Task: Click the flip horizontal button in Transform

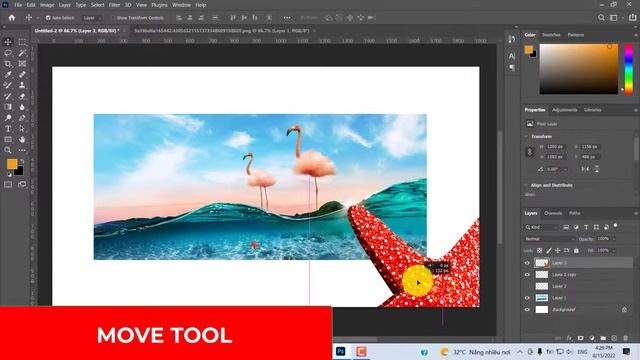Action: pos(585,169)
